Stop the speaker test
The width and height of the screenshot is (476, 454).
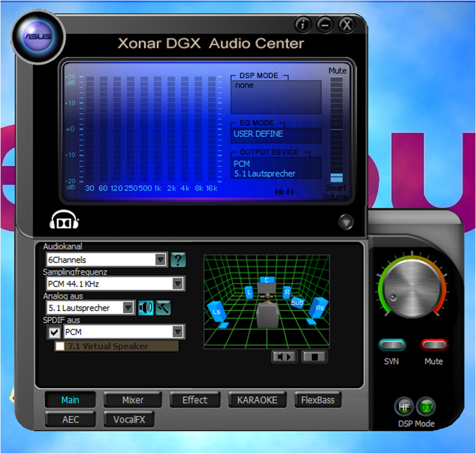315,357
